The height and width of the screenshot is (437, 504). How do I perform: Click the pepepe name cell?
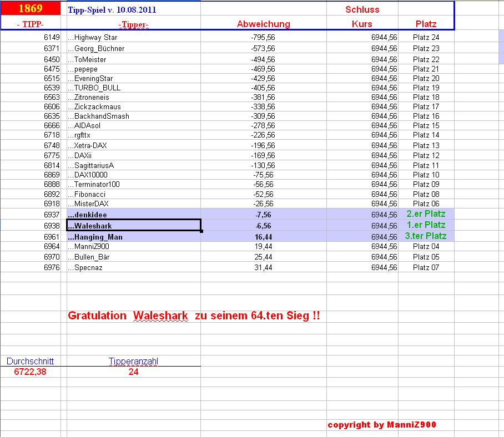pyautogui.click(x=133, y=69)
